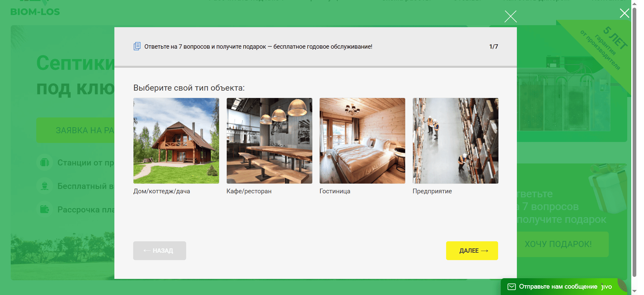Click the Гостиница label
The image size is (644, 295).
[335, 191]
